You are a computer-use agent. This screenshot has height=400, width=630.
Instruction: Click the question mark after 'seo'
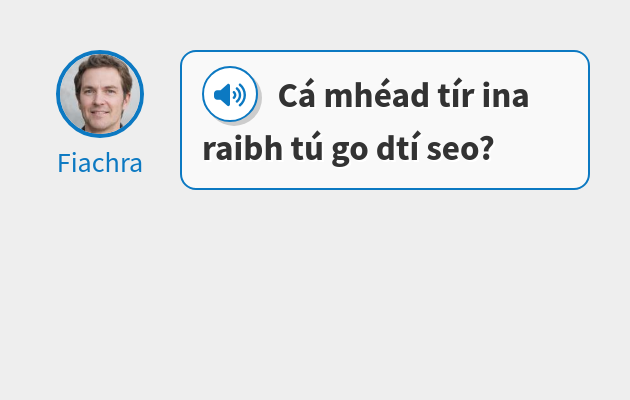(487, 148)
